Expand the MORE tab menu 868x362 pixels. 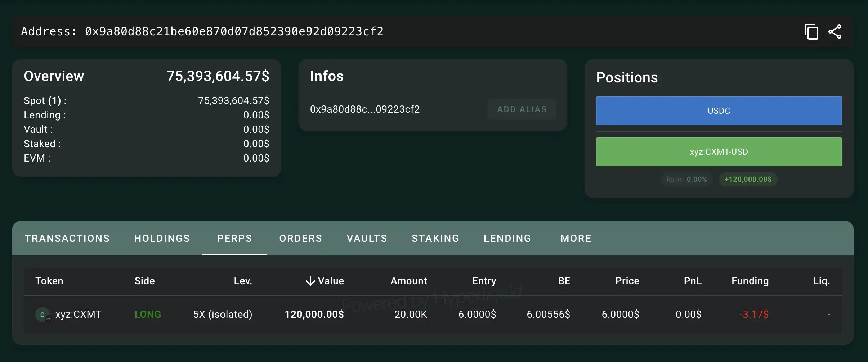(x=576, y=238)
